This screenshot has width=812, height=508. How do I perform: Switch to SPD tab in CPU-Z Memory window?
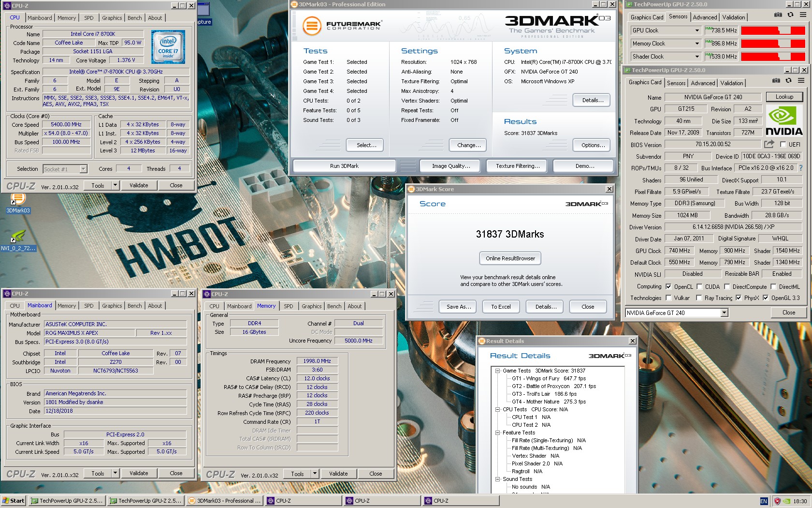point(288,306)
